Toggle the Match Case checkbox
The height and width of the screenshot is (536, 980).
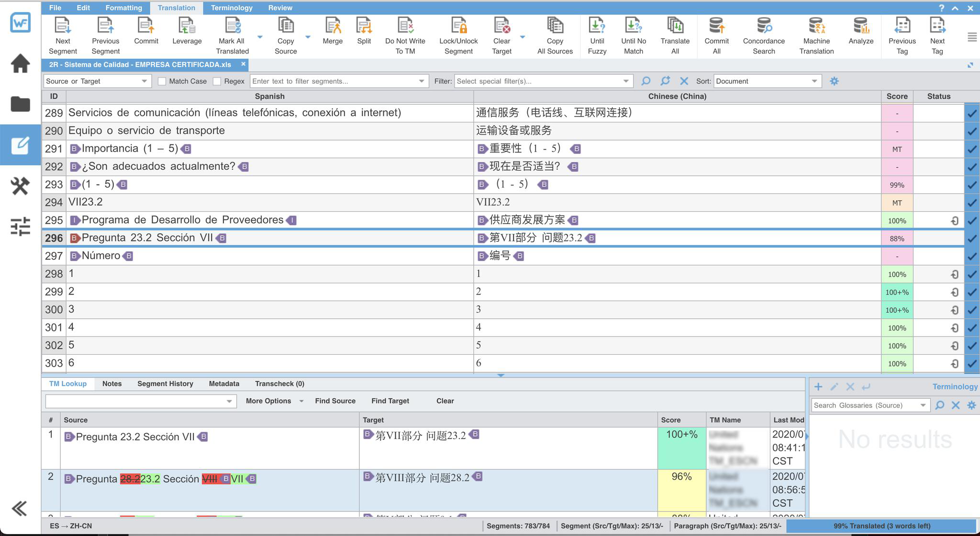coord(162,81)
